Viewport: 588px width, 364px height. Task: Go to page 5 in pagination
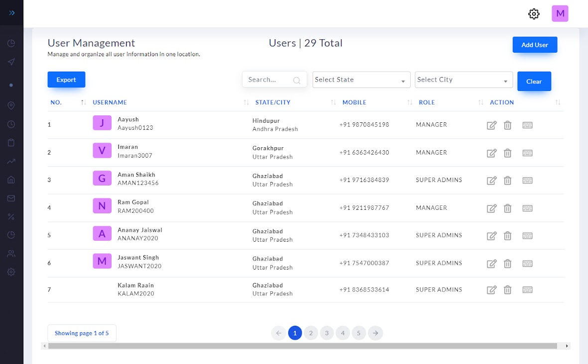click(359, 333)
